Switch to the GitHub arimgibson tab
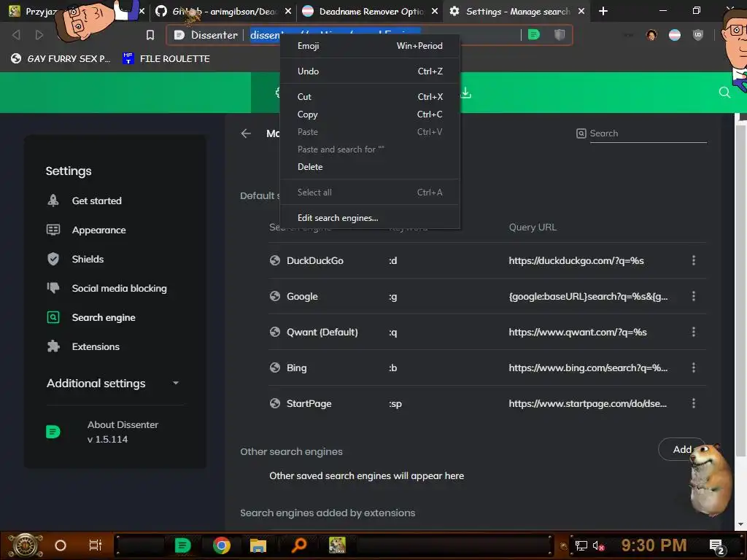This screenshot has width=747, height=560. 224,11
